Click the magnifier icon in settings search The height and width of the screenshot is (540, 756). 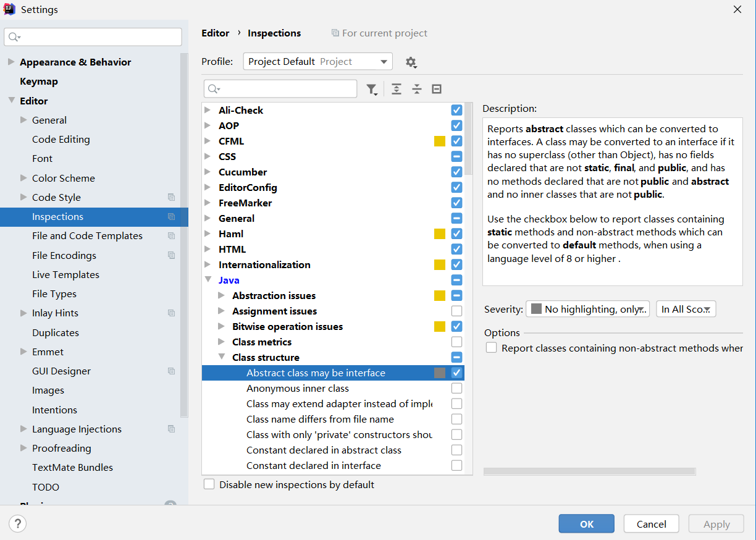tap(14, 37)
